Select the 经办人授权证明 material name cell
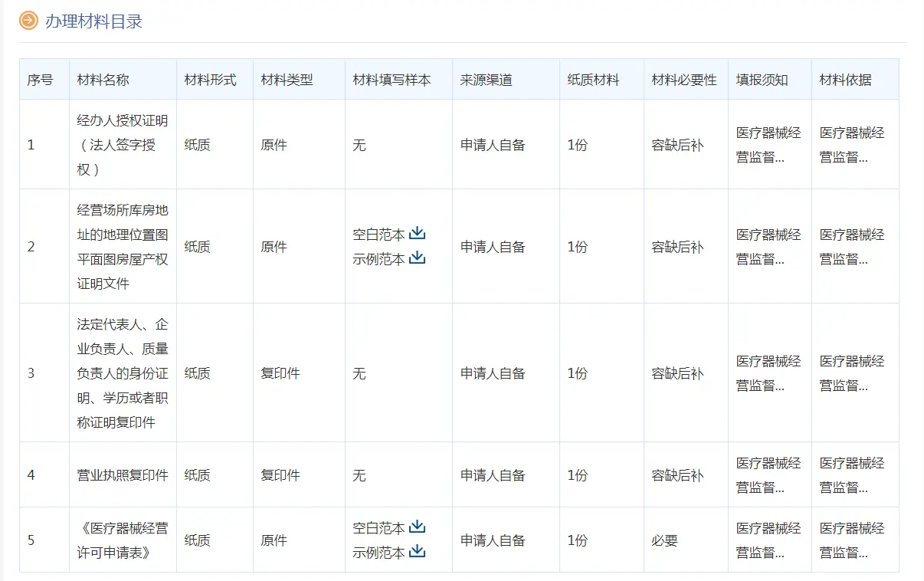 [x=123, y=145]
